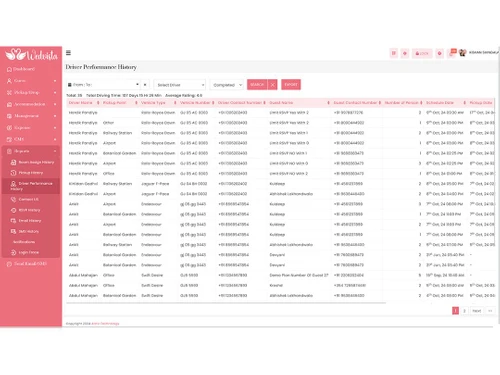Sort by Driver Name column arrows
Screen dimensions: 500x375
point(98,103)
